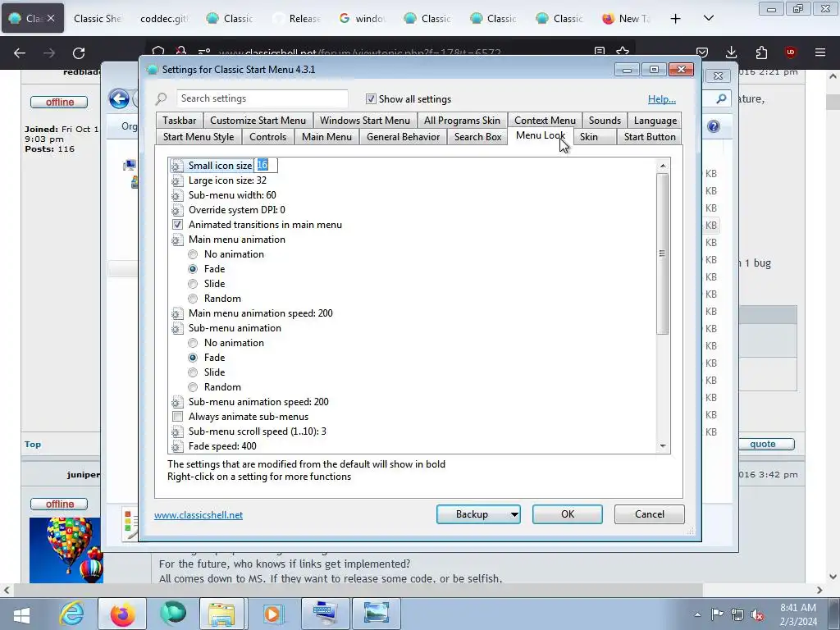Image resolution: width=840 pixels, height=630 pixels.
Task: Reload the Firefox page
Action: pos(79,53)
